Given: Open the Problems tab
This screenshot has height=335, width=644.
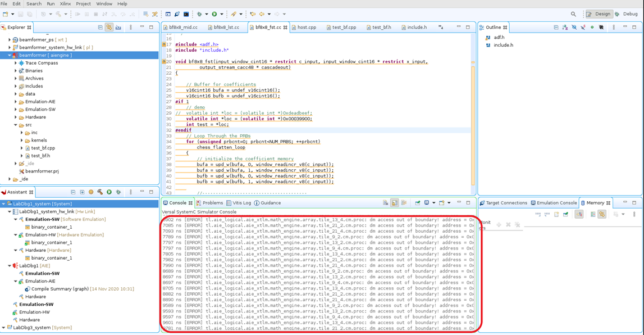Looking at the screenshot, I should coord(212,203).
